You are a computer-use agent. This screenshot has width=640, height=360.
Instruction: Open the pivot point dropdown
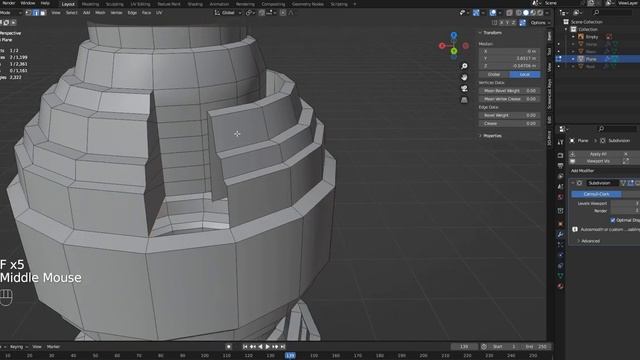(x=250, y=13)
